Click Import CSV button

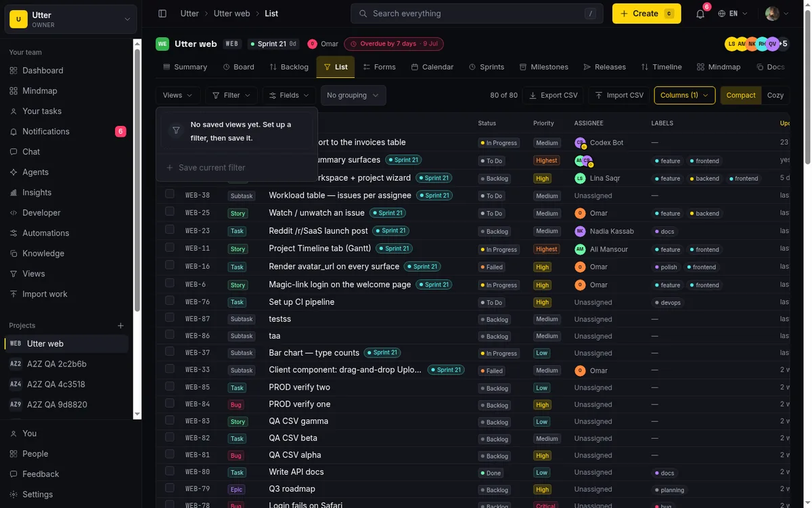click(618, 96)
